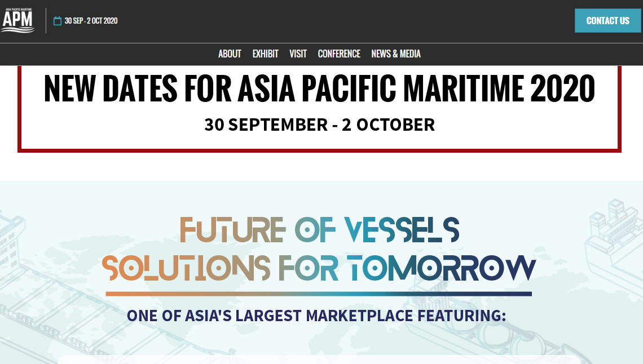This screenshot has width=643, height=364.
Task: Open the About menu
Action: click(x=230, y=54)
